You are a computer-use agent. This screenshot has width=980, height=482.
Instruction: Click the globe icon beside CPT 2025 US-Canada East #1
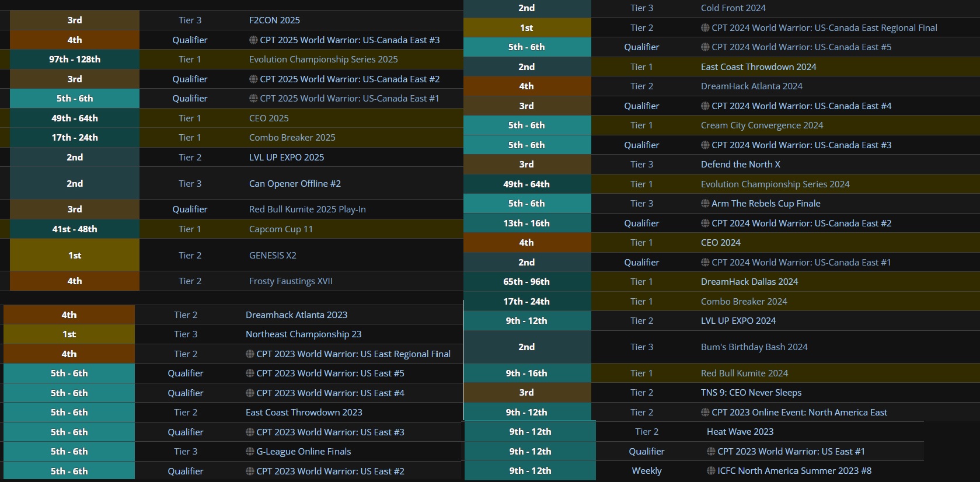[253, 99]
